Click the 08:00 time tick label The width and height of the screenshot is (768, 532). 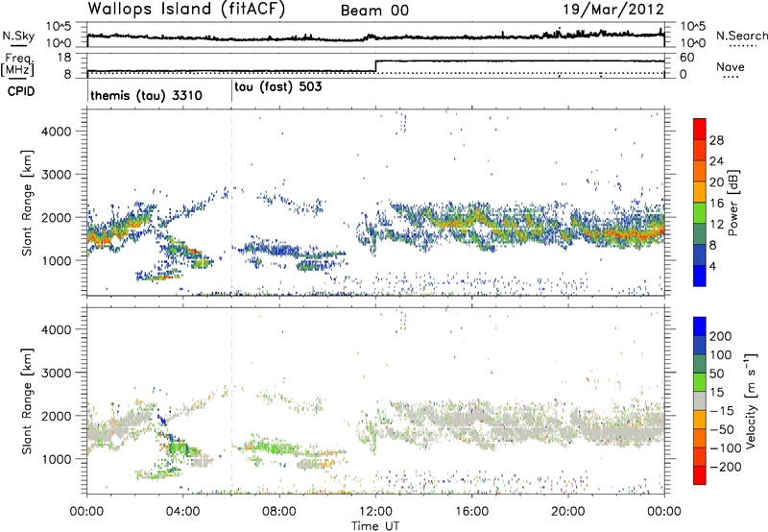tap(279, 512)
